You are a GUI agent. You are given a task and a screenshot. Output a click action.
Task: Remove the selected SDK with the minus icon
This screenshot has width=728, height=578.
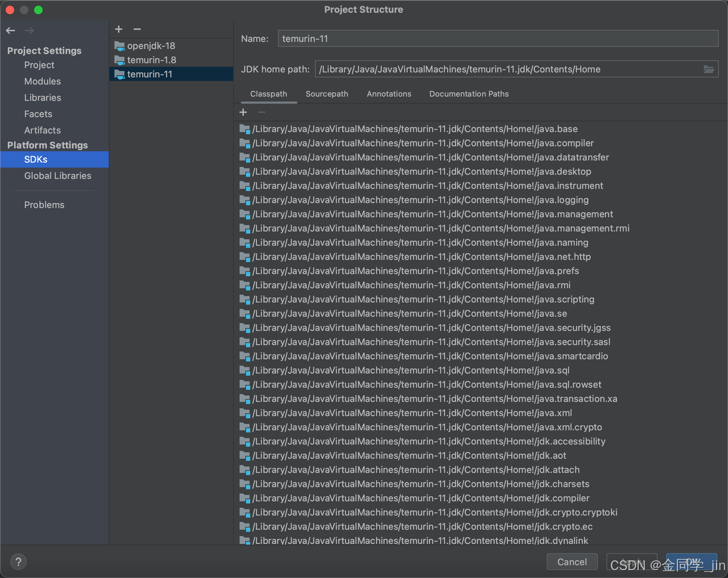click(137, 29)
